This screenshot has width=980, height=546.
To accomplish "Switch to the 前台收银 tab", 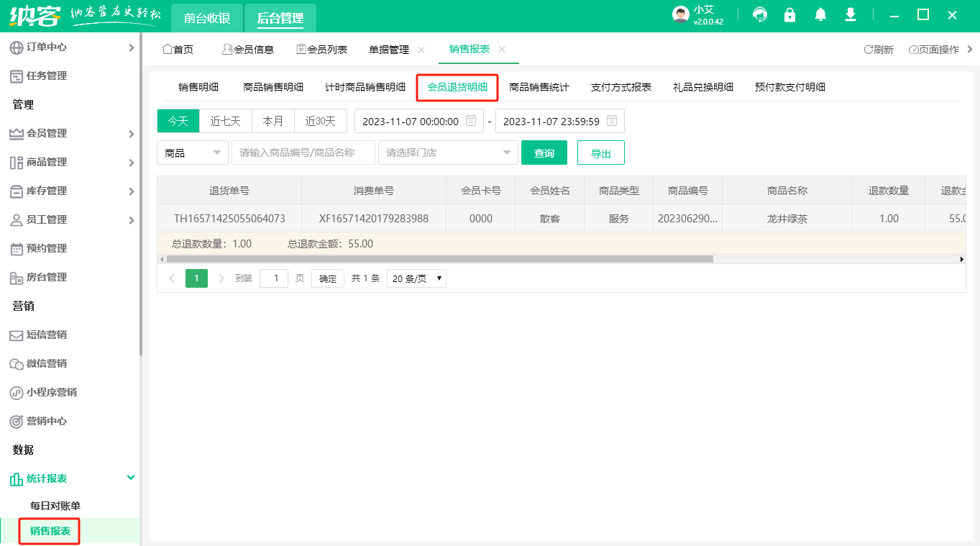I will click(206, 18).
